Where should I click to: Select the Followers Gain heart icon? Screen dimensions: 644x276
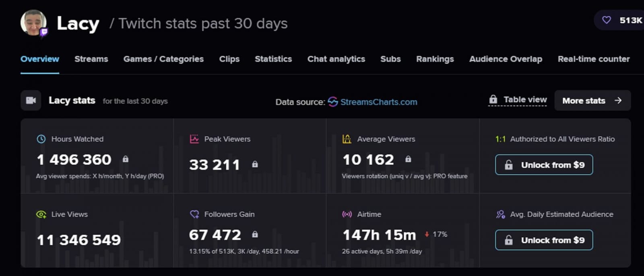pyautogui.click(x=195, y=214)
